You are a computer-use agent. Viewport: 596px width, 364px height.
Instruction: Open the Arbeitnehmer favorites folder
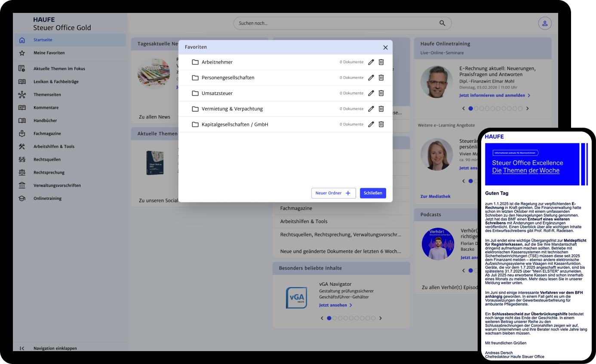point(286,62)
